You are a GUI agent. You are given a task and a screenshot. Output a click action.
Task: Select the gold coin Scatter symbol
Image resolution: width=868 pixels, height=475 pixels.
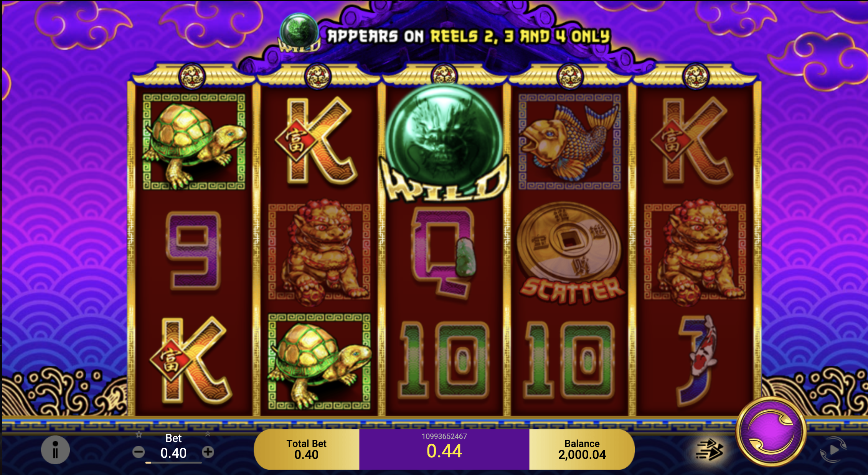click(x=570, y=252)
